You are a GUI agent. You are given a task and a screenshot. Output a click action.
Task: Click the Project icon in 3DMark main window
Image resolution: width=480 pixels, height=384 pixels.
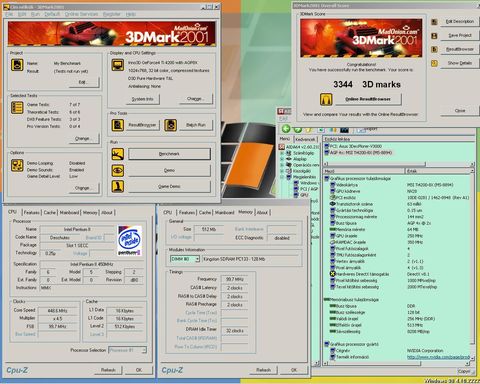click(17, 65)
